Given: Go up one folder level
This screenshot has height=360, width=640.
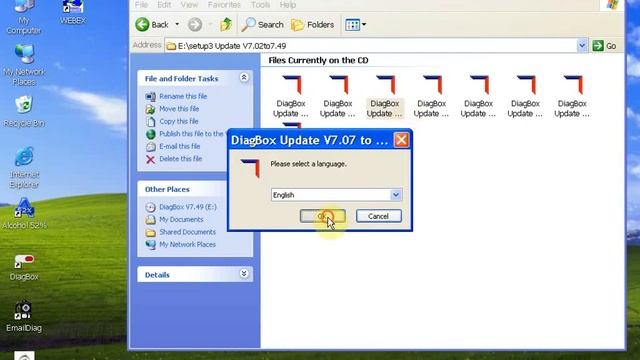Looking at the screenshot, I should coord(226,24).
